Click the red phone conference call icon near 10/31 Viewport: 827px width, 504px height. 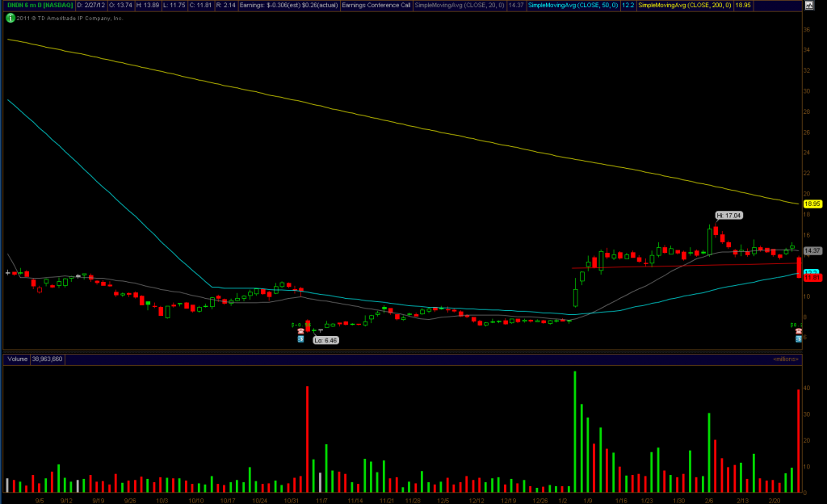pyautogui.click(x=300, y=331)
